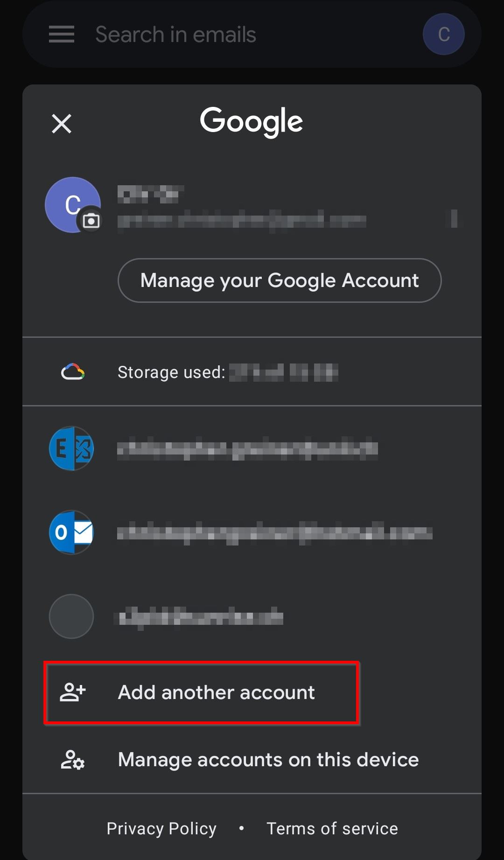Tap the add person icon
This screenshot has width=504, height=860.
click(73, 692)
